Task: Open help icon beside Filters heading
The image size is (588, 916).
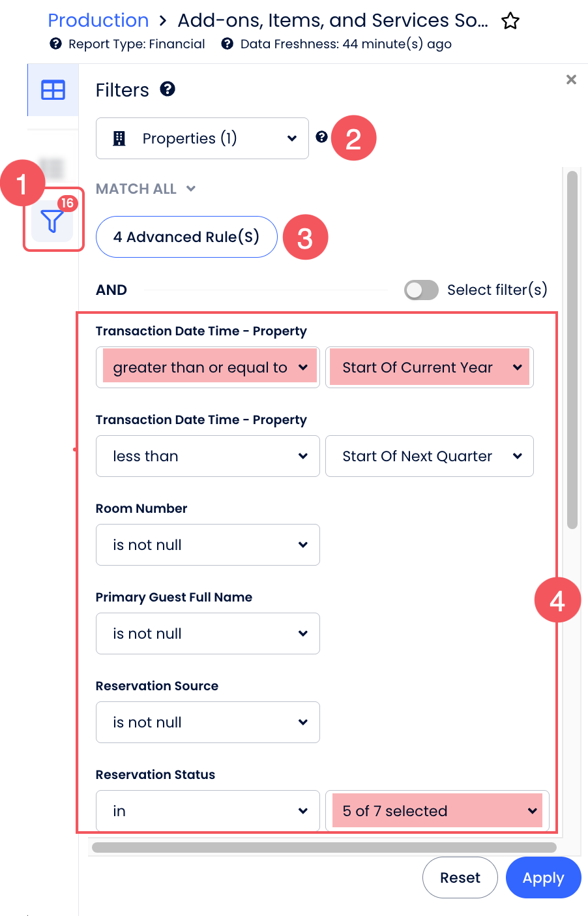Action: 168,89
